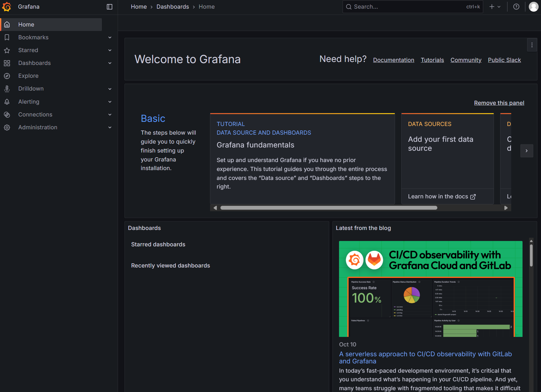Open the Grafana fundamentals tutorial card
The width and height of the screenshot is (541, 392).
coord(302,159)
